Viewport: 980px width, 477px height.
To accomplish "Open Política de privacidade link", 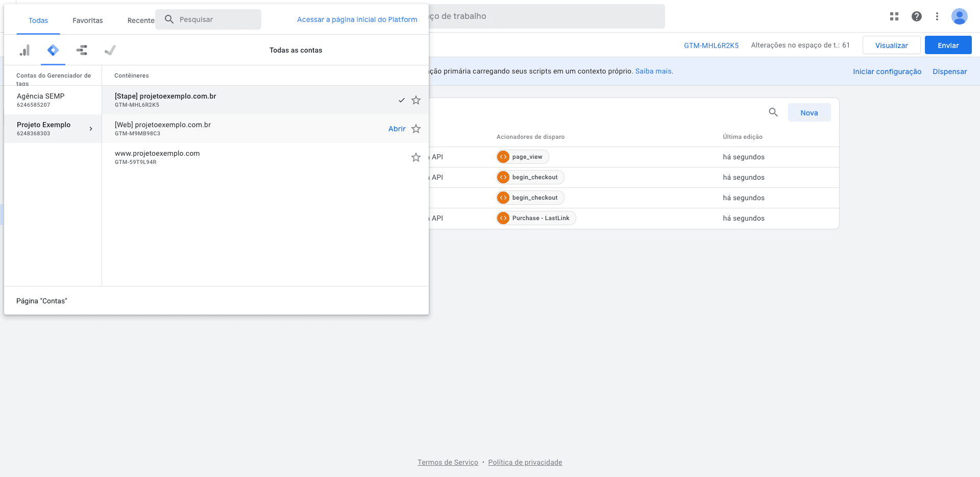I will point(525,462).
